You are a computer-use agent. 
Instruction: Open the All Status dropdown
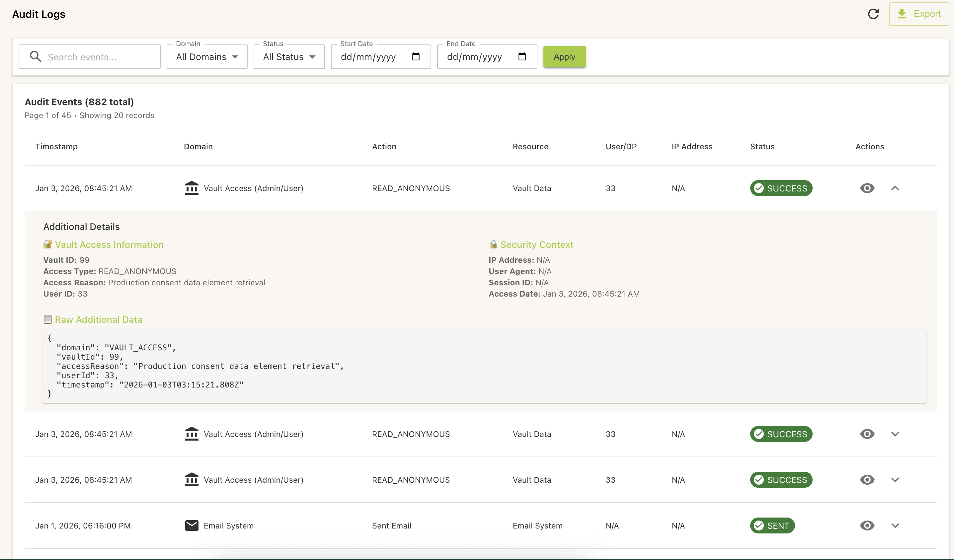289,57
